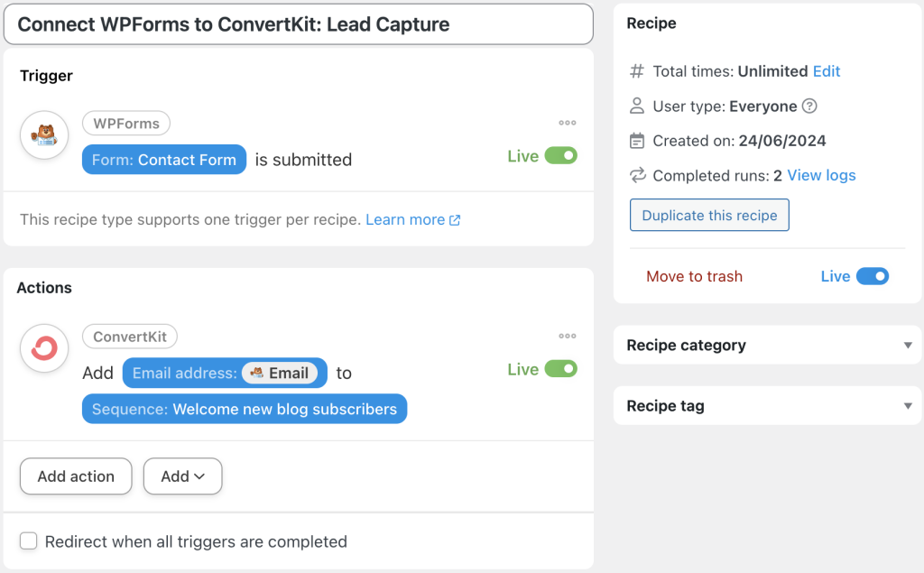Open the ConvertKit action's three-dot menu
924x573 pixels.
point(568,336)
